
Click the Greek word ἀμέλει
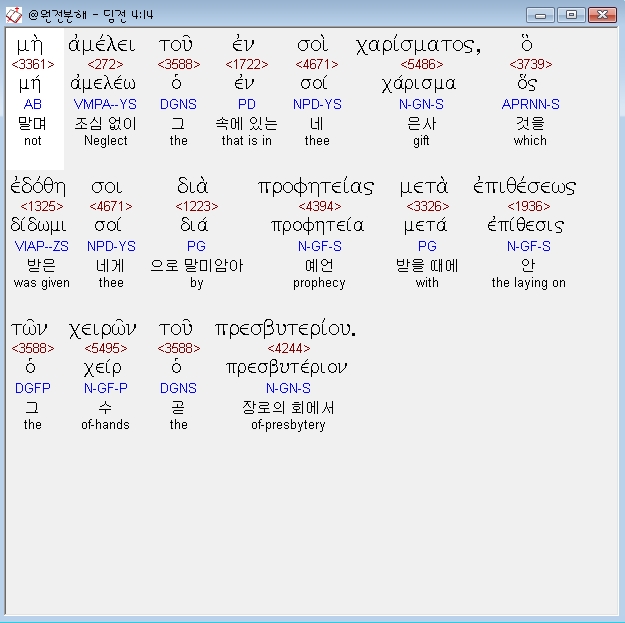pos(102,44)
